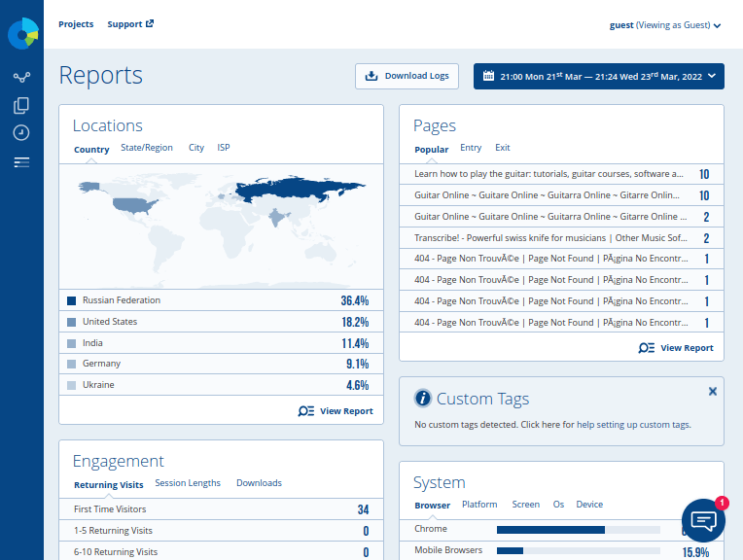This screenshot has height=560, width=743.
Task: Select the Entry pages tab
Action: 471,148
